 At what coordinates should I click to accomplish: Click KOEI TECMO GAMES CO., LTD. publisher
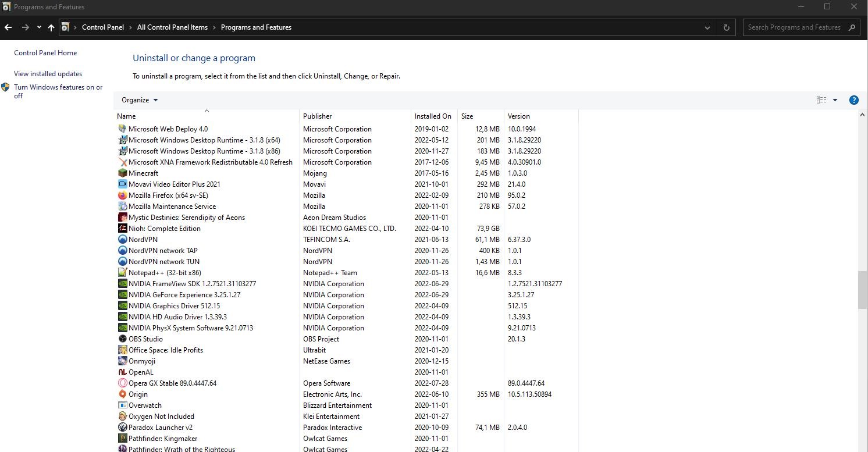click(350, 229)
